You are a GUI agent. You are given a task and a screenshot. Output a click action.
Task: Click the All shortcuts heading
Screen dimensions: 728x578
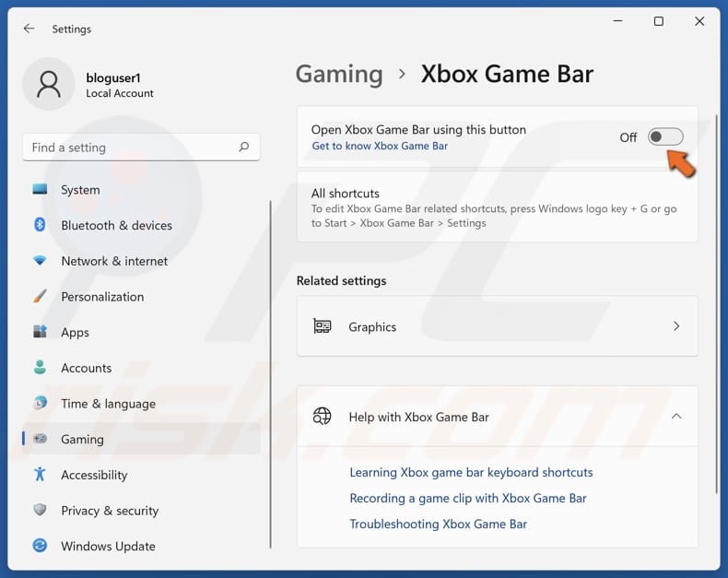[345, 194]
